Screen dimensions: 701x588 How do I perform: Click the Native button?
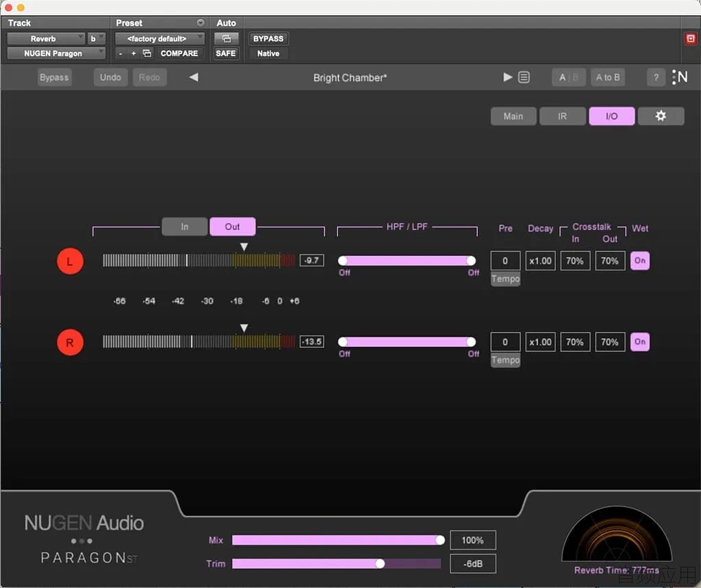tap(268, 53)
